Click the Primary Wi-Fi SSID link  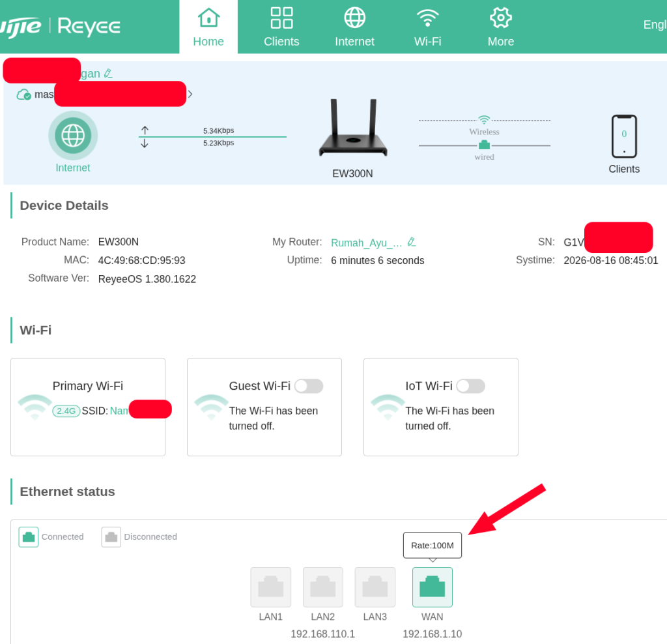pos(119,411)
